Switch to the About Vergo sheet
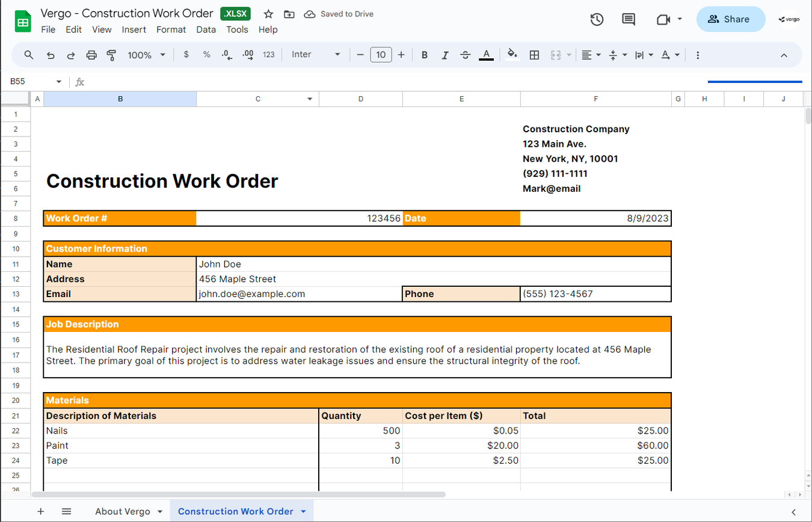 click(123, 511)
